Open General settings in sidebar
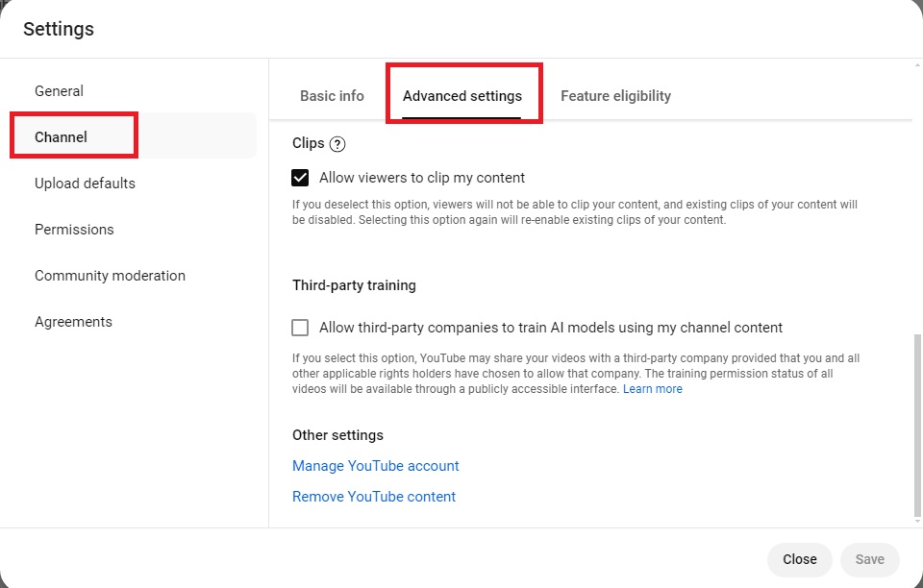This screenshot has height=588, width=923. pyautogui.click(x=59, y=91)
